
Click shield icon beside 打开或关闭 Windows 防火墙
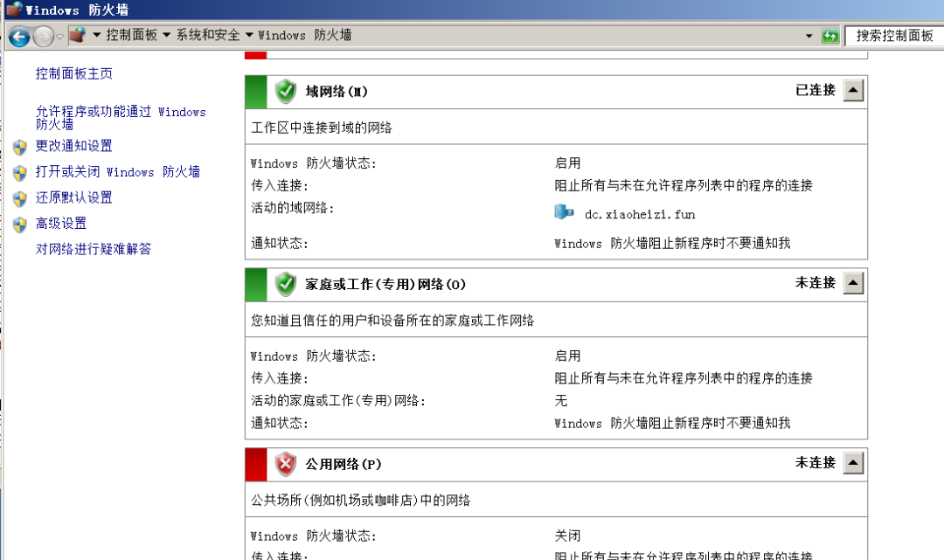(x=20, y=173)
